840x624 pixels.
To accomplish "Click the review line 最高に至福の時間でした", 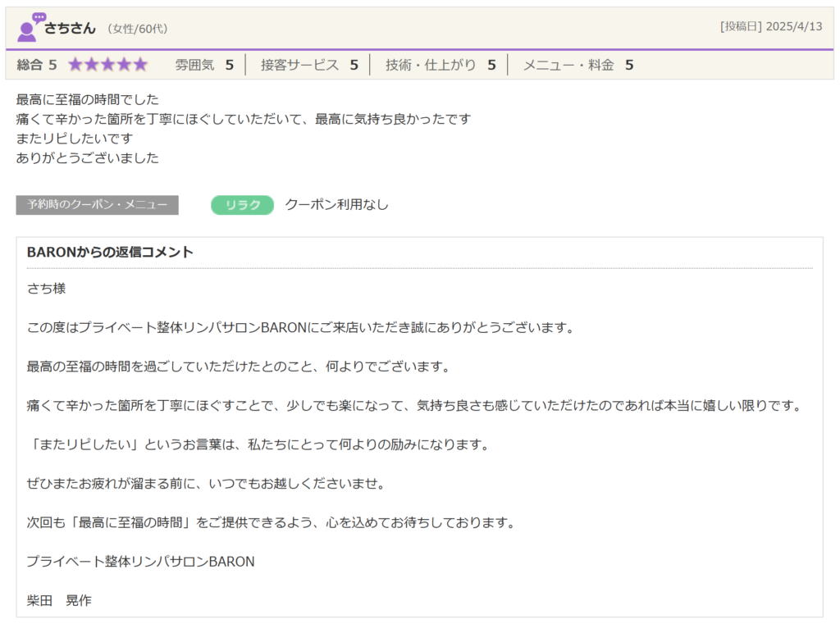I will point(88,99).
